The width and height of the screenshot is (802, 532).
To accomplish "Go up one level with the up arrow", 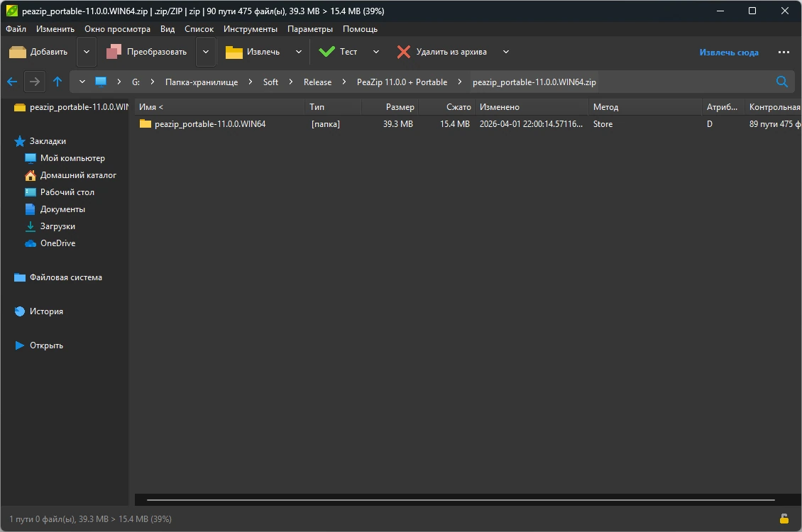I will tap(57, 82).
